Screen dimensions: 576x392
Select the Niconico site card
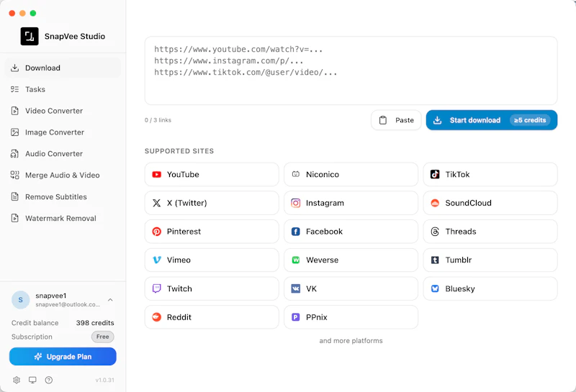pos(351,174)
